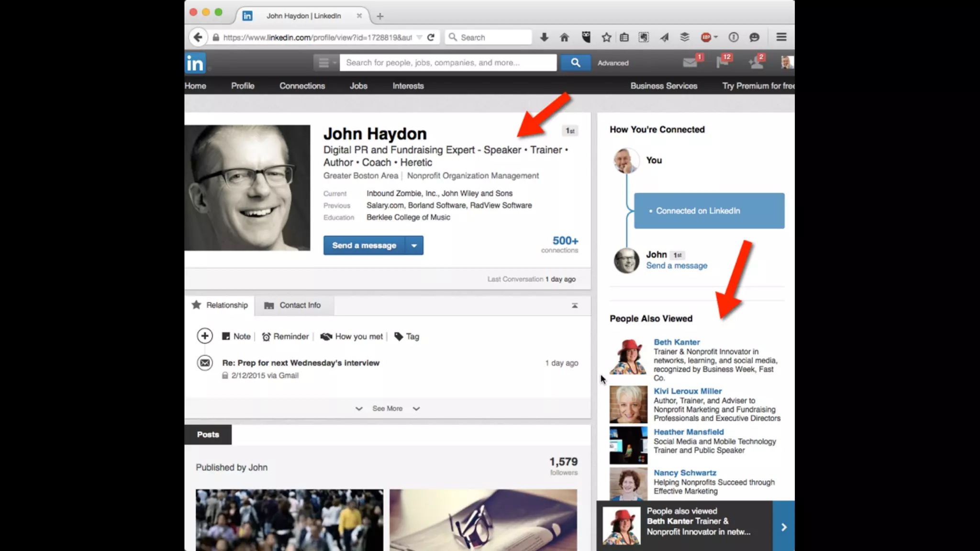980x551 pixels.
Task: Click in the LinkedIn people search field
Action: 448,63
